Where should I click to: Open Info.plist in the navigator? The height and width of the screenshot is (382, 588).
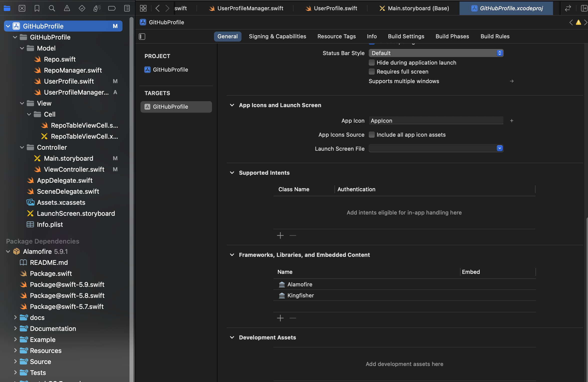click(50, 225)
